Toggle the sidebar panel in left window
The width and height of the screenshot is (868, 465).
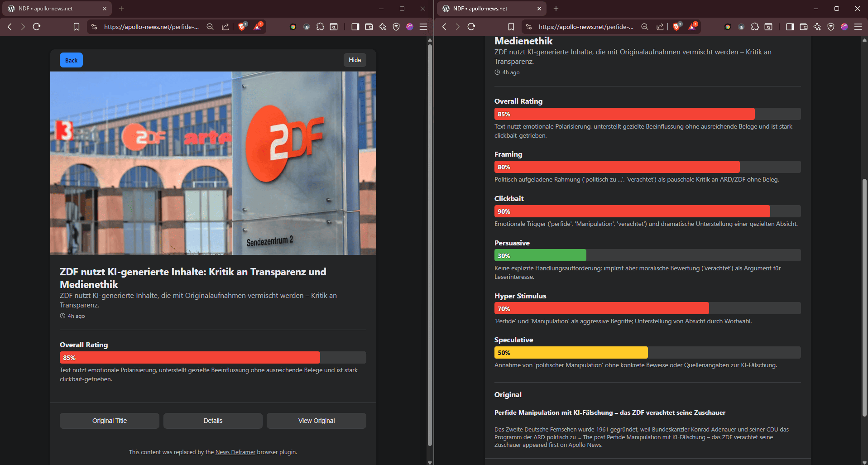355,27
